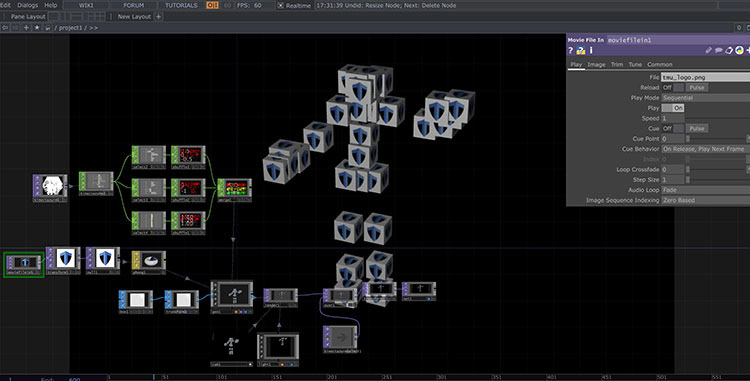This screenshot has height=381, width=750.
Task: Click the WIKI button
Action: pyautogui.click(x=86, y=5)
